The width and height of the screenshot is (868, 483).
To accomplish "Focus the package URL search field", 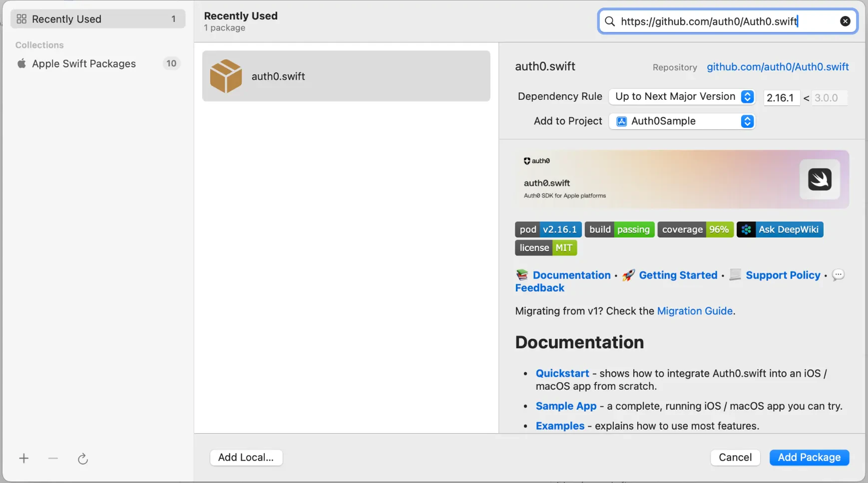I will coord(727,21).
